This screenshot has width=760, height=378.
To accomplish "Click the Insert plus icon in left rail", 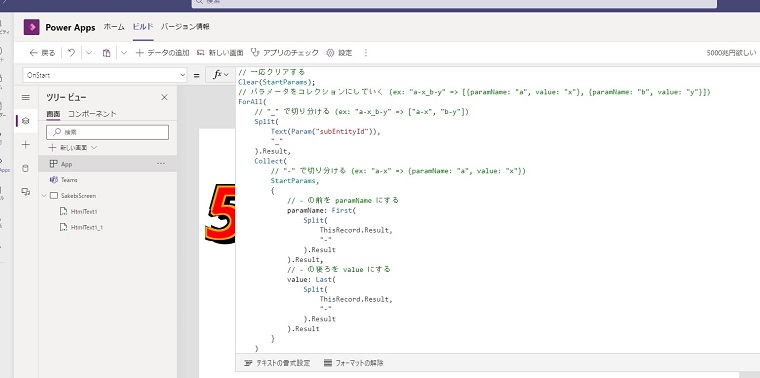I will coord(26,144).
